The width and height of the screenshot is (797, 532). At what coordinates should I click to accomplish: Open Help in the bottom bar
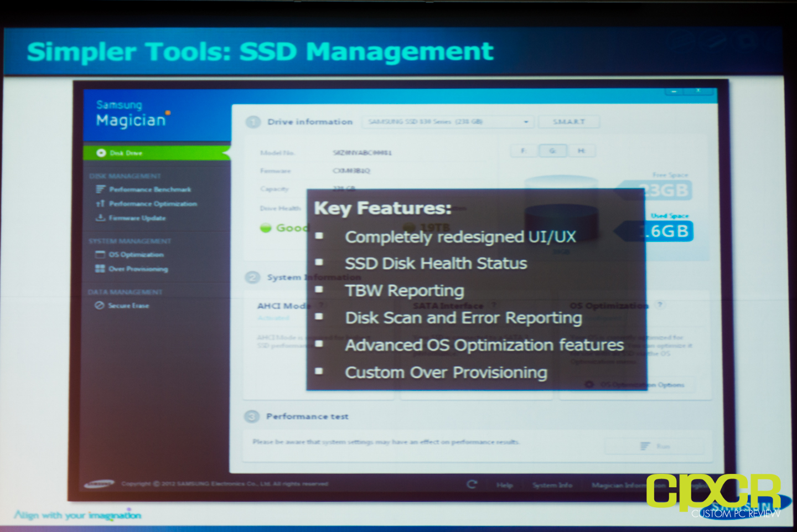tap(504, 485)
